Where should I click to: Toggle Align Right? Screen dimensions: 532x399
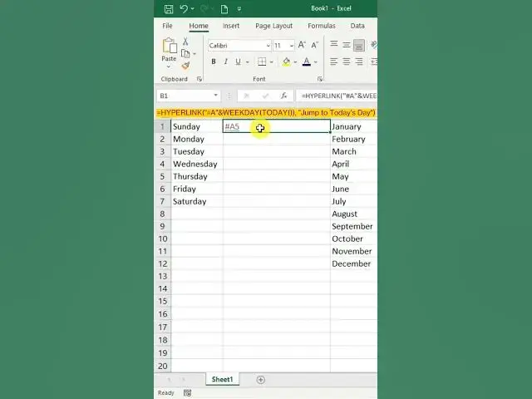(359, 62)
